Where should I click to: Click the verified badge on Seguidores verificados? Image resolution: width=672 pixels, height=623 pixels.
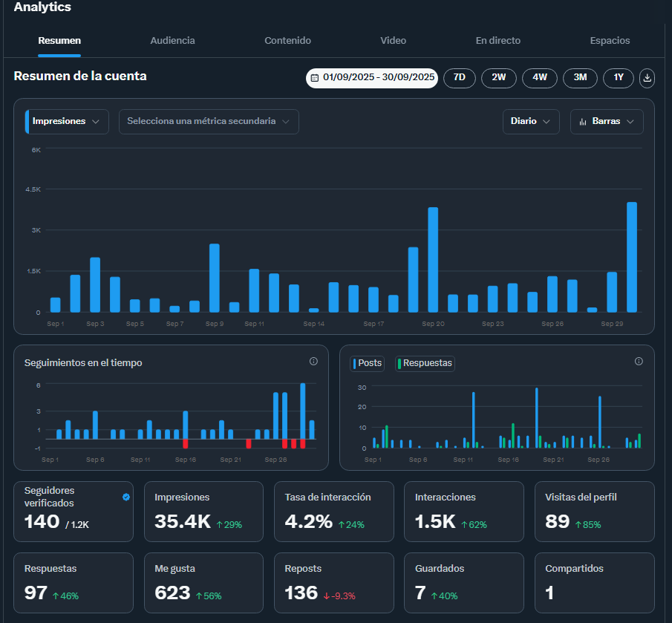[126, 497]
